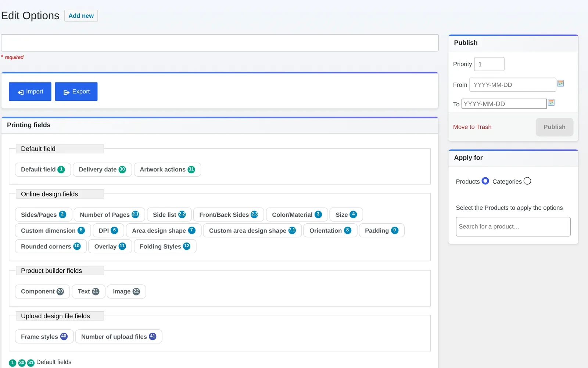Click the Add new button
Screen dimensions: 588x368
(81, 16)
